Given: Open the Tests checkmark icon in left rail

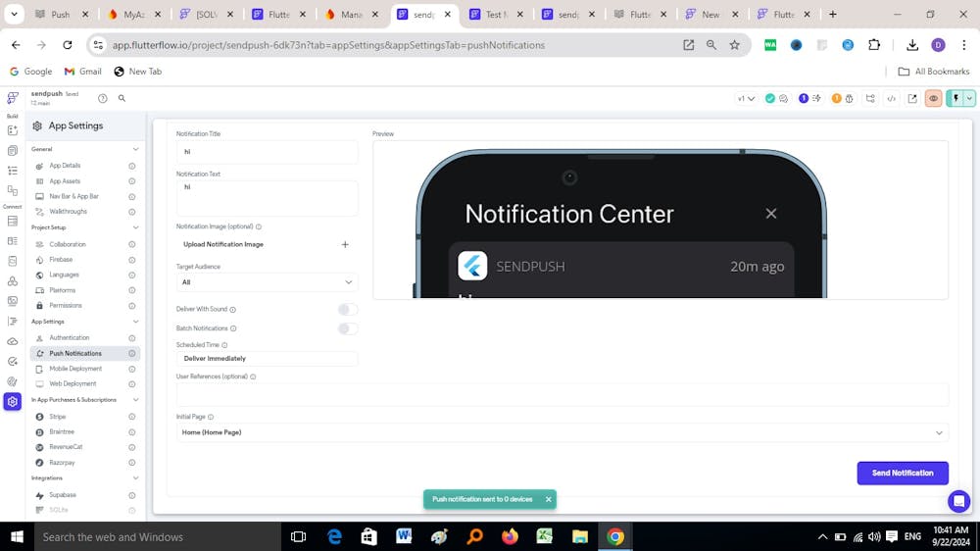Looking at the screenshot, I should pos(13,362).
